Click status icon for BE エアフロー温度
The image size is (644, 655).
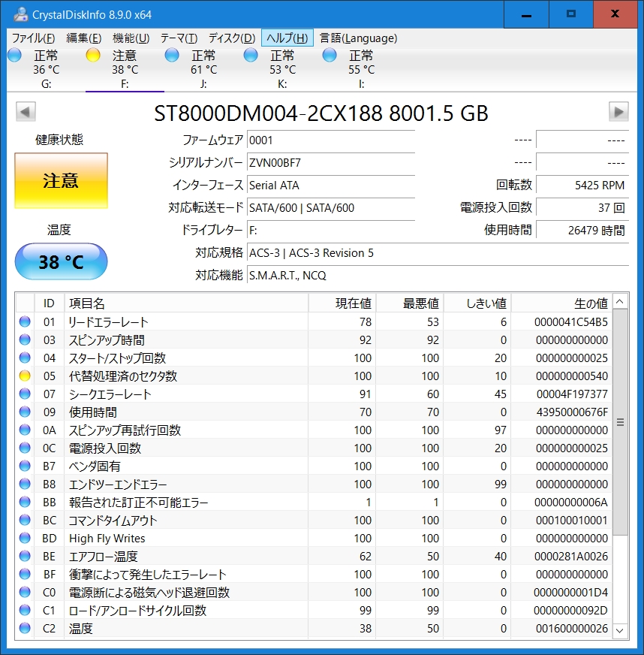[25, 556]
